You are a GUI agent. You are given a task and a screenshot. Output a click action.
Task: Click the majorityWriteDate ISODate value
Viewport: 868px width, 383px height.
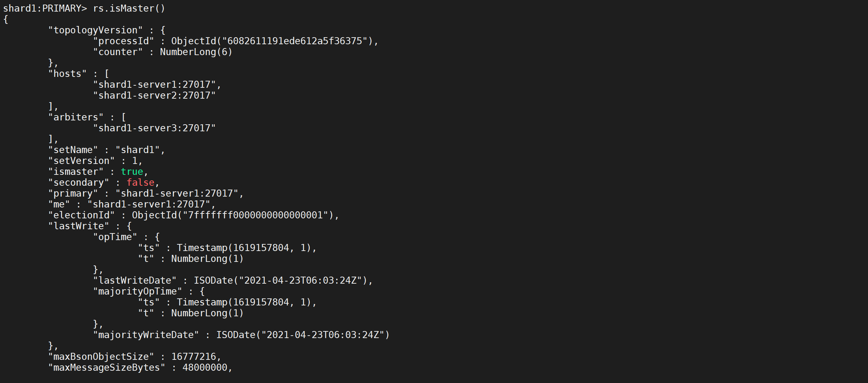[x=303, y=335]
